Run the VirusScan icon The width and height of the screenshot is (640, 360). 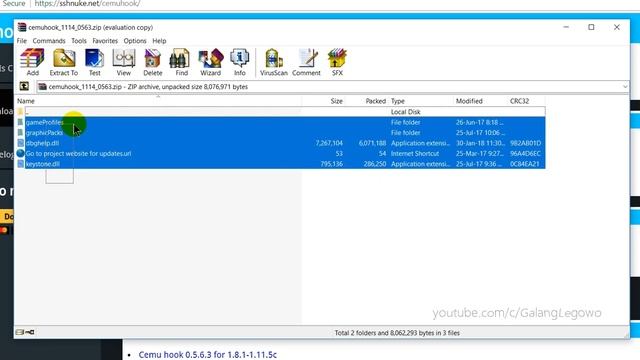(x=273, y=62)
